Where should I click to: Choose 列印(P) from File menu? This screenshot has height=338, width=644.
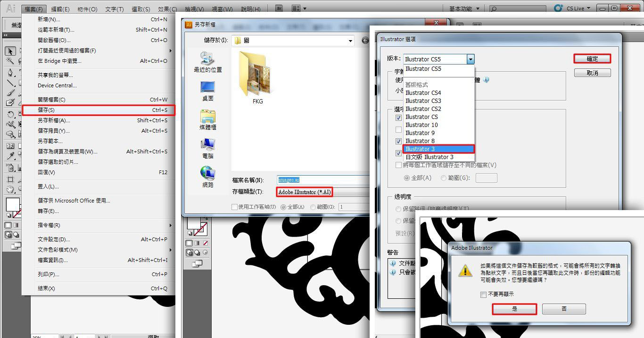click(x=99, y=274)
